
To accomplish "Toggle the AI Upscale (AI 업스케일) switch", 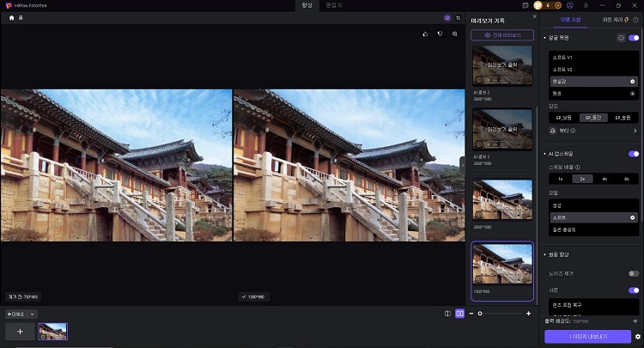I will [x=634, y=154].
